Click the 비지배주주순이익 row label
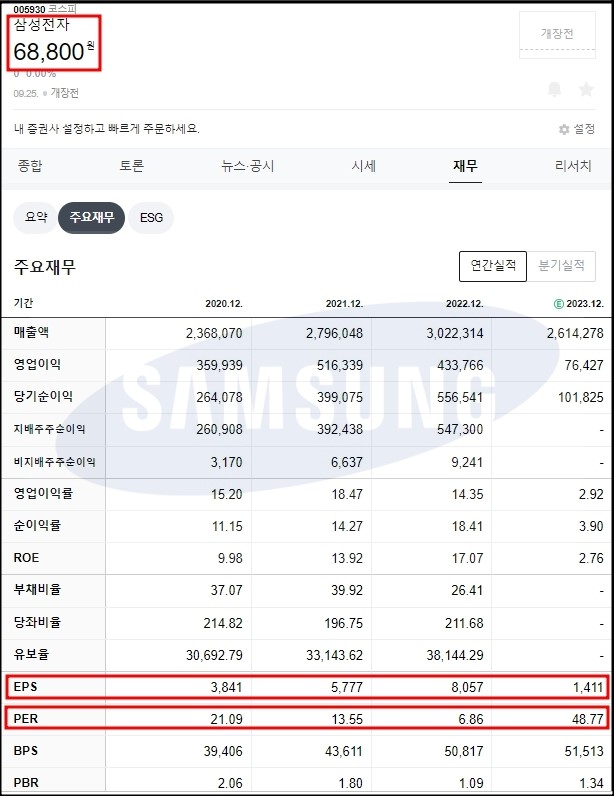 tap(55, 462)
